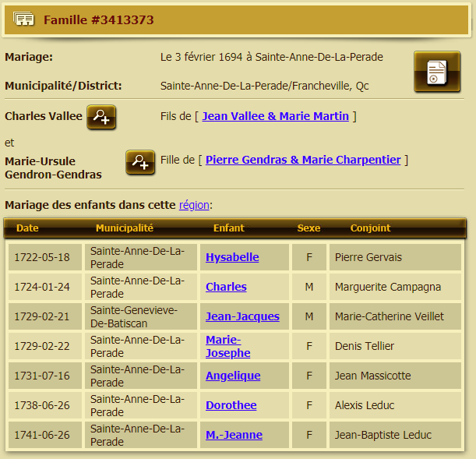Click spouse name Marie-Catherine Veillet
This screenshot has height=459, width=476.
390,316
